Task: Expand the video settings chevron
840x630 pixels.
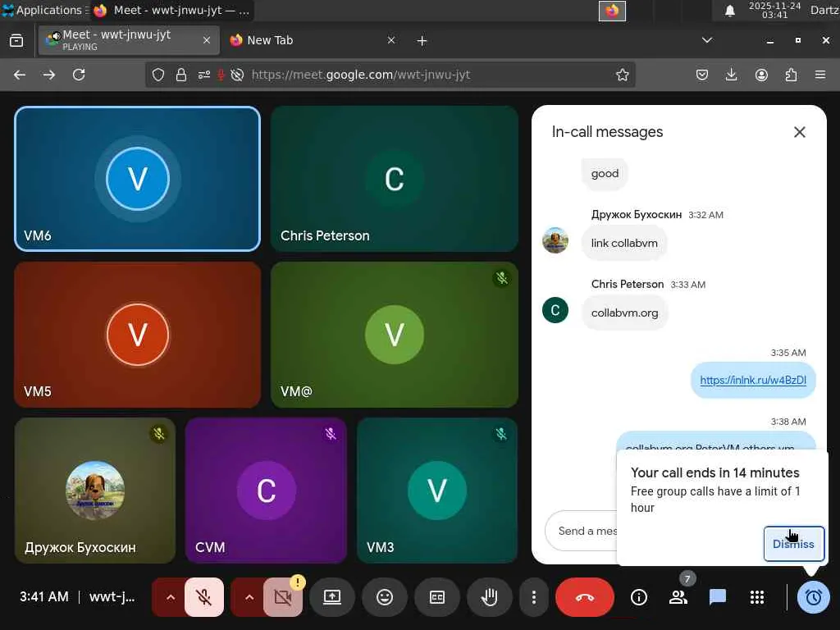Action: coord(249,597)
